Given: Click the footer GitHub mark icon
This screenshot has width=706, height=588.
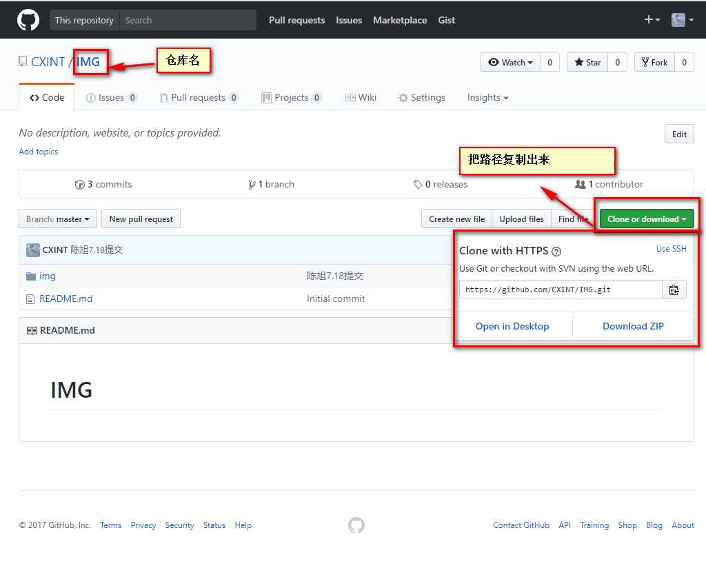Looking at the screenshot, I should pyautogui.click(x=356, y=525).
